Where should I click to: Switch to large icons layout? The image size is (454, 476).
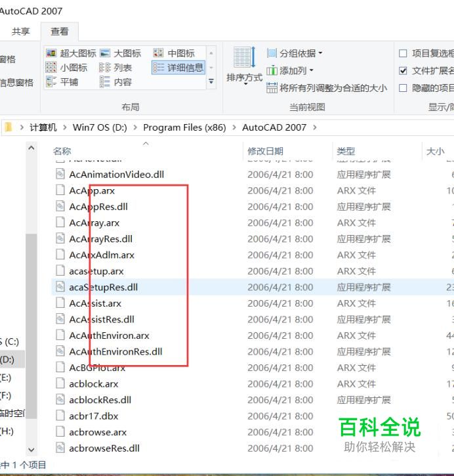121,53
